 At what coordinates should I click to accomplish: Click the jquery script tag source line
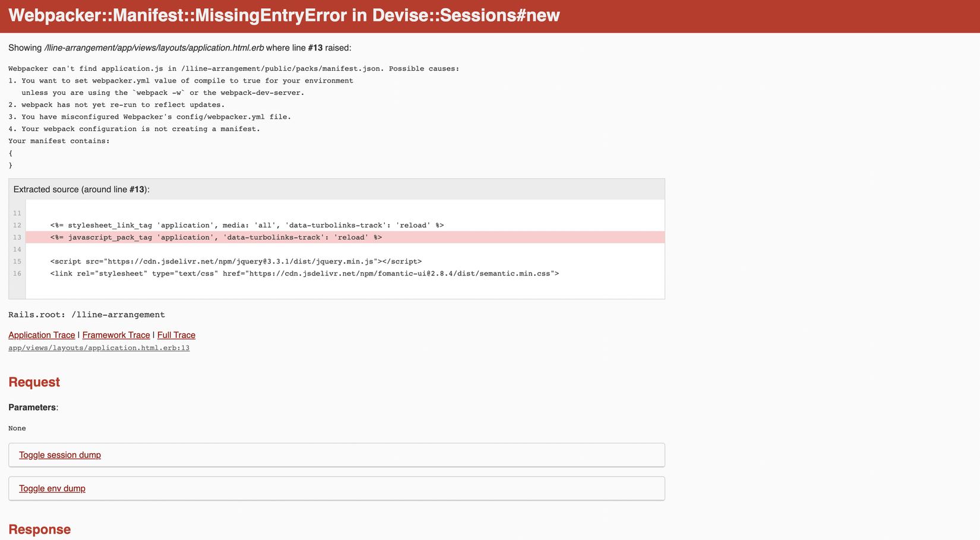(x=236, y=262)
